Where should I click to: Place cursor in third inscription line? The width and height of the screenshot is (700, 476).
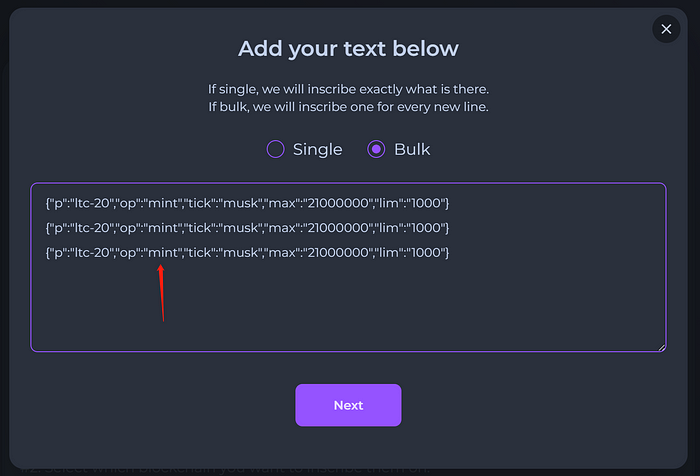247,253
